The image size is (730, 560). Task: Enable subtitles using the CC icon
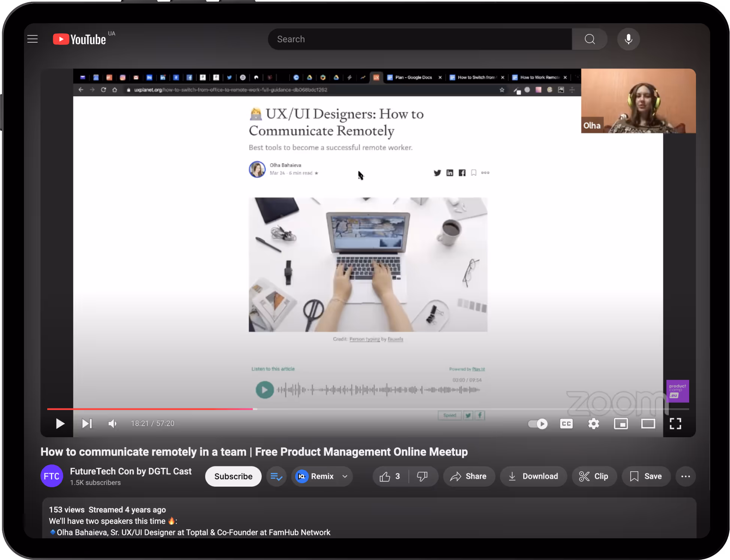click(x=566, y=423)
